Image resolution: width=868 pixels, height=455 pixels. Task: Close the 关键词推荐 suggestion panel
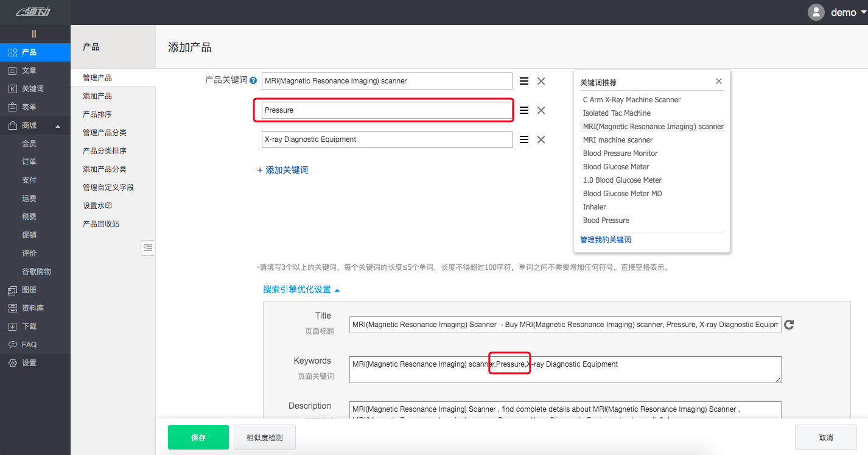click(718, 81)
